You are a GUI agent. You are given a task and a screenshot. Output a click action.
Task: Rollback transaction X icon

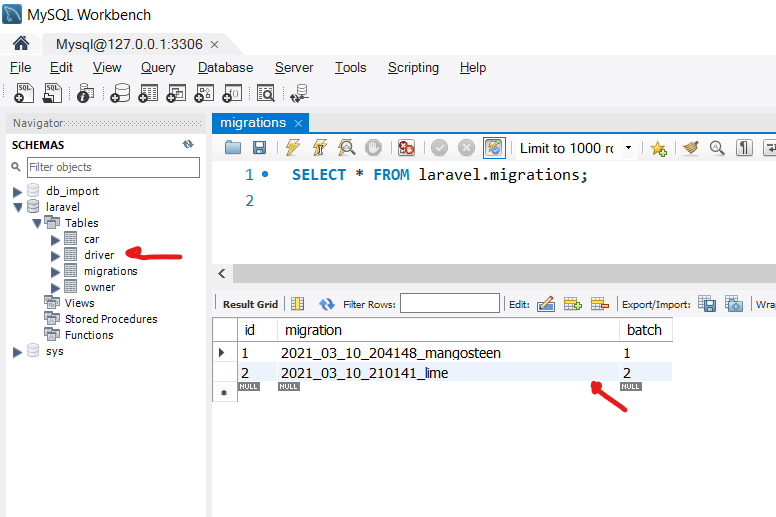(466, 147)
